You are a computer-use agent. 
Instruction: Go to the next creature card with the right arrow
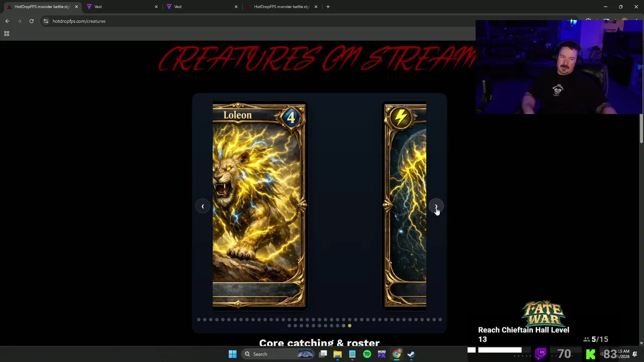click(x=436, y=207)
